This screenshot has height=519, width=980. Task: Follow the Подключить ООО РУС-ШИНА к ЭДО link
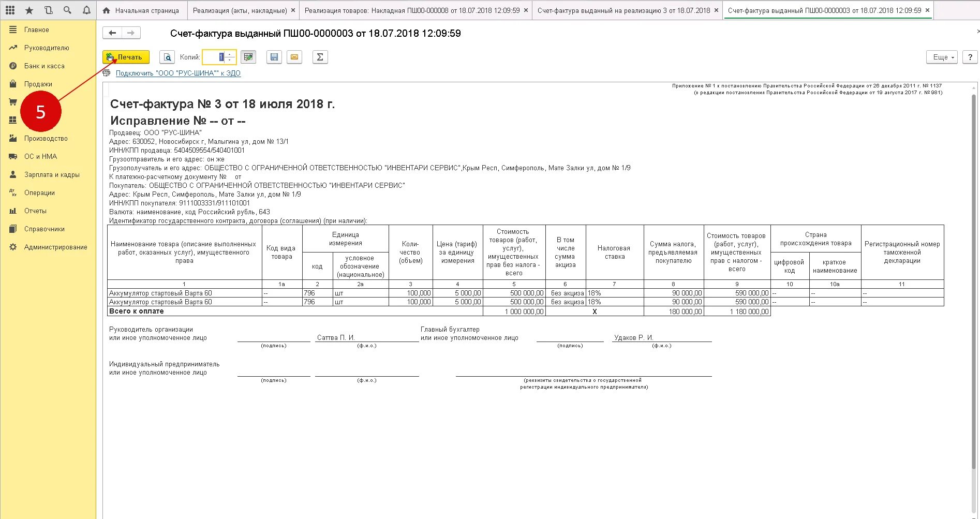(178, 73)
